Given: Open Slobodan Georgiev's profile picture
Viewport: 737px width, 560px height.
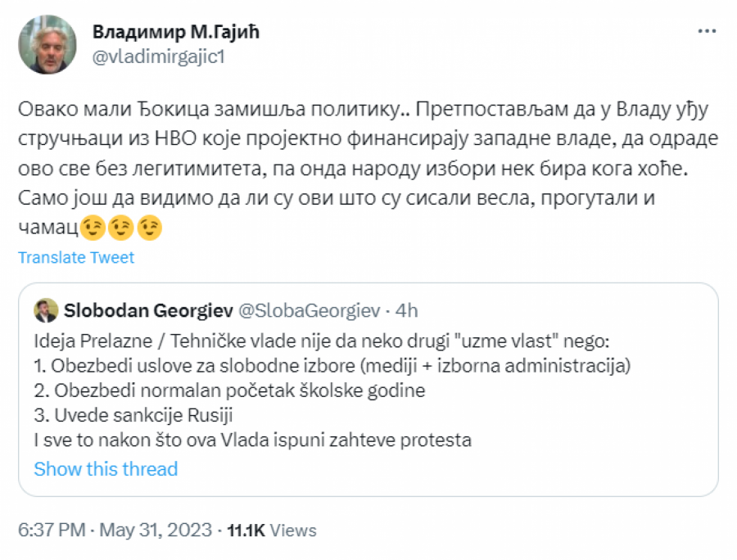Looking at the screenshot, I should coord(44,309).
